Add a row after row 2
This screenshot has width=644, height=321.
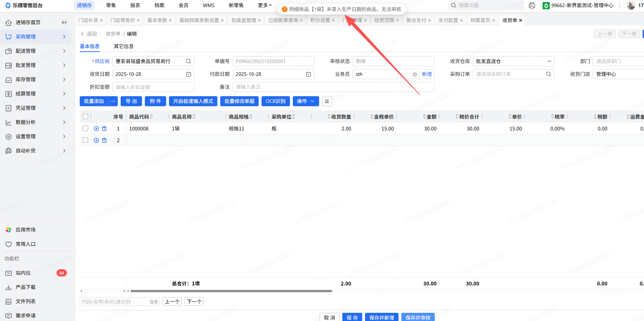(x=96, y=140)
